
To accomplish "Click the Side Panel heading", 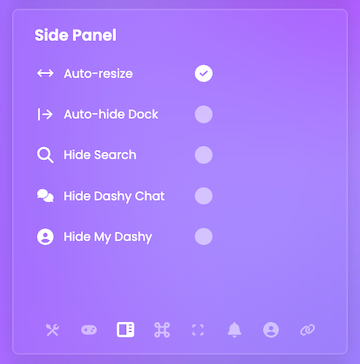I will 76,35.
